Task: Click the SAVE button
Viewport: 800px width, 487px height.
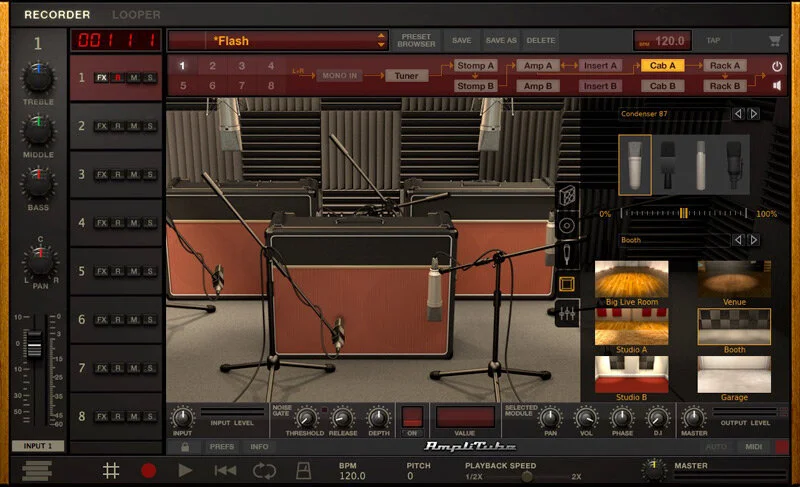Action: coord(461,40)
